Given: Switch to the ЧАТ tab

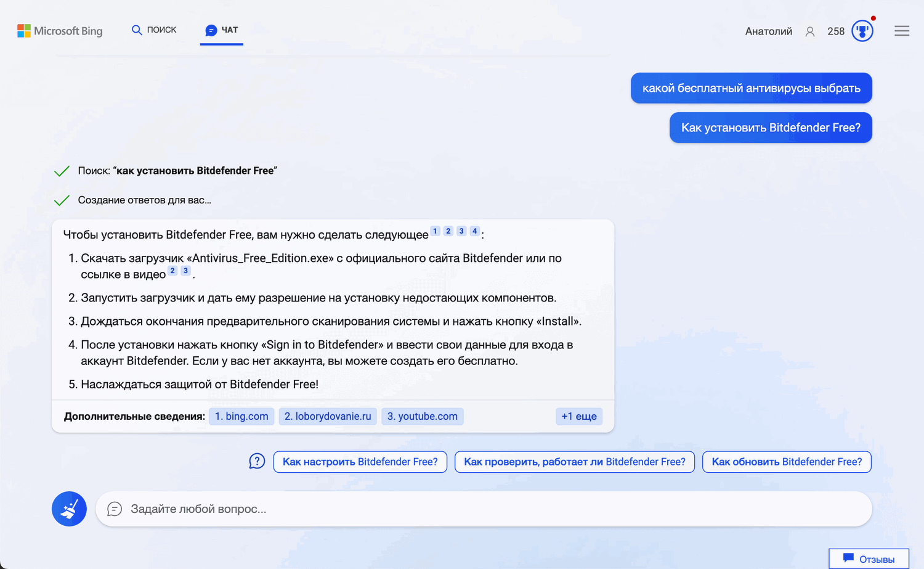Looking at the screenshot, I should (x=222, y=30).
